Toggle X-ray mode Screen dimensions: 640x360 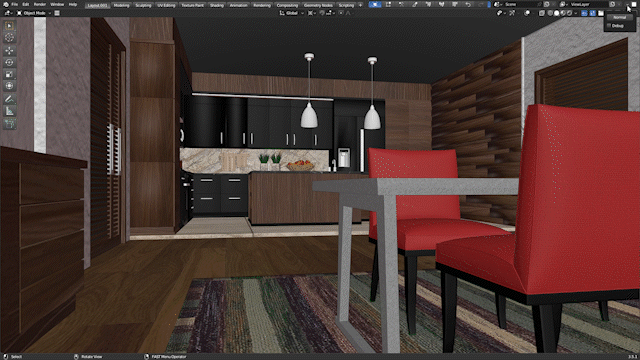pyautogui.click(x=541, y=13)
